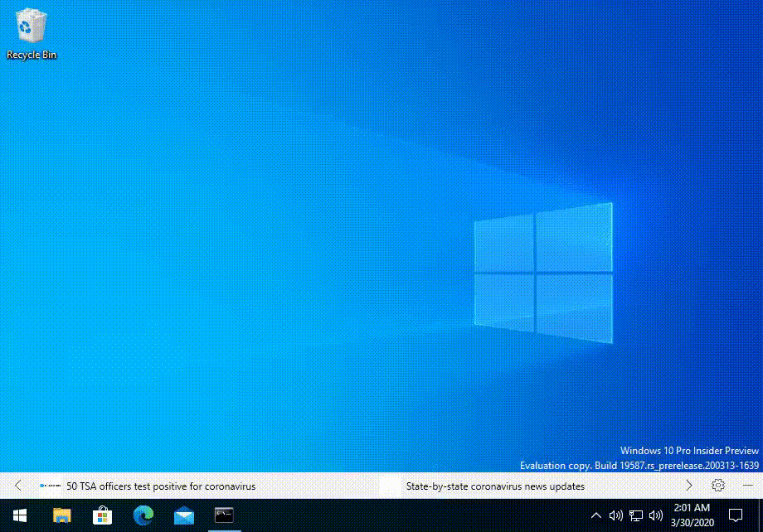Launch File Explorer from the taskbar
The height and width of the screenshot is (532, 763).
coord(62,515)
